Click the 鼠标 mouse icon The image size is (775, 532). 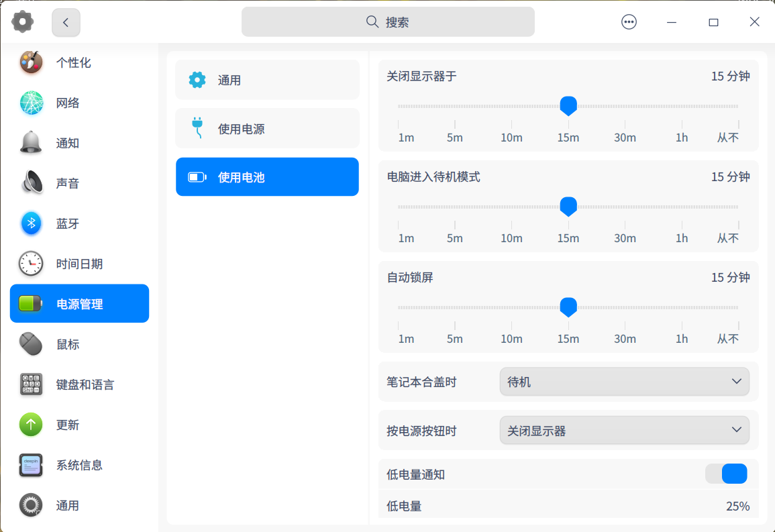point(31,343)
